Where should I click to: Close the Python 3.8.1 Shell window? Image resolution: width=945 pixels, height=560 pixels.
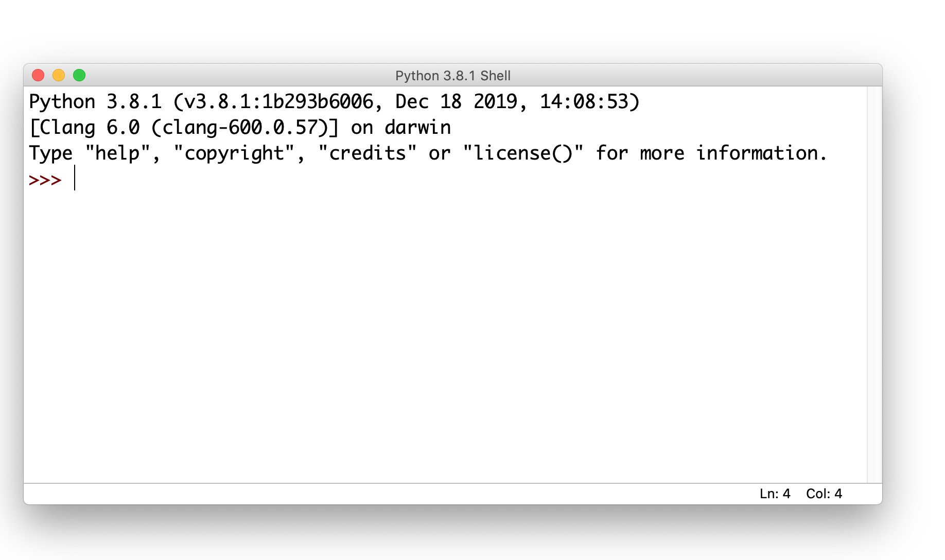point(38,75)
